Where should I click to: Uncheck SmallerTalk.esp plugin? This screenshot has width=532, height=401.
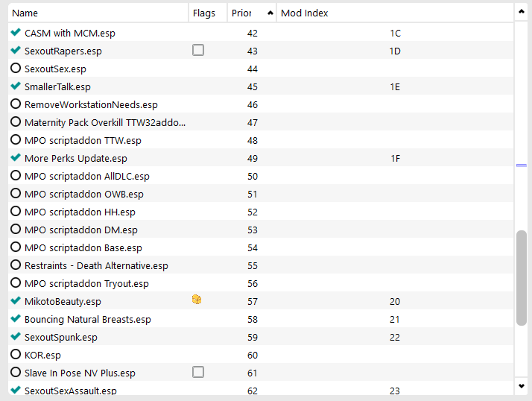[x=16, y=86]
